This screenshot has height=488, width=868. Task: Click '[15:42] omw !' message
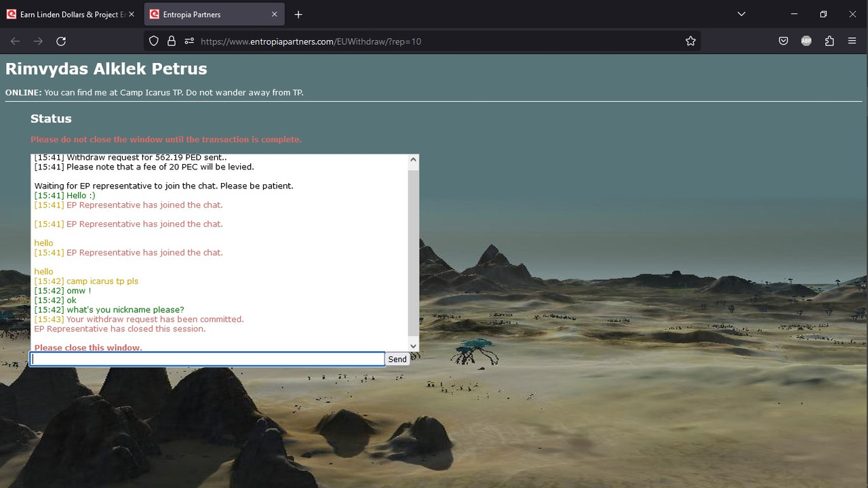62,291
